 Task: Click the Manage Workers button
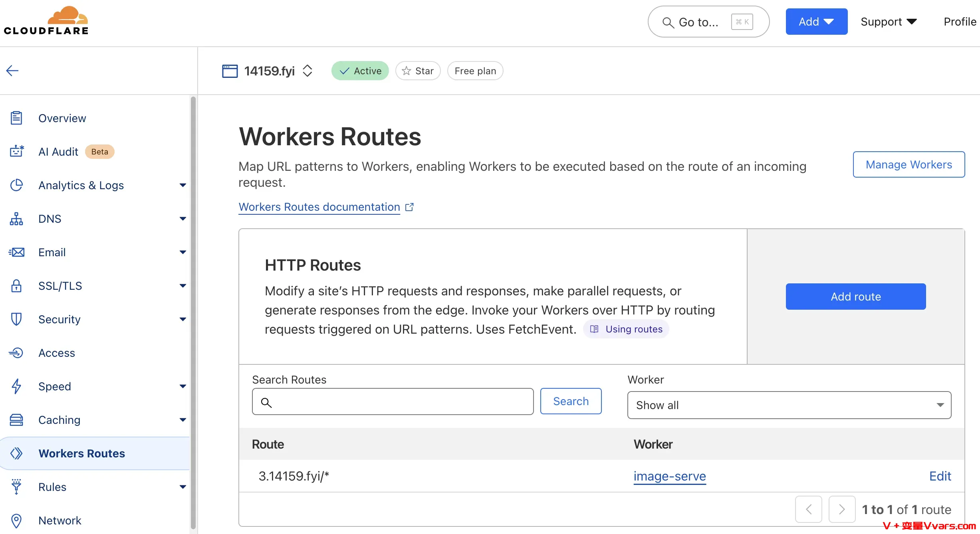pyautogui.click(x=909, y=164)
